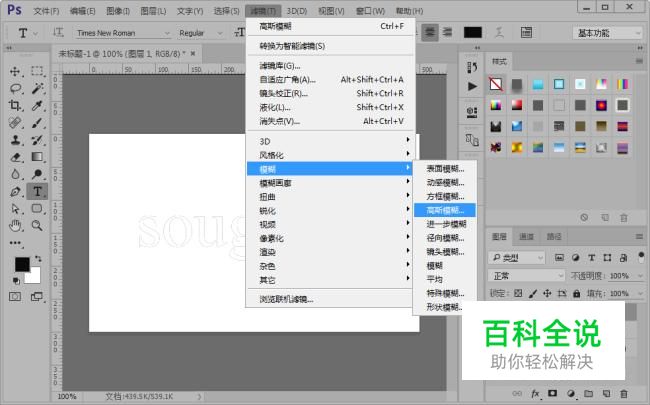The height and width of the screenshot is (405, 650).
Task: Select the Horizontal Type tool
Action: (x=37, y=192)
